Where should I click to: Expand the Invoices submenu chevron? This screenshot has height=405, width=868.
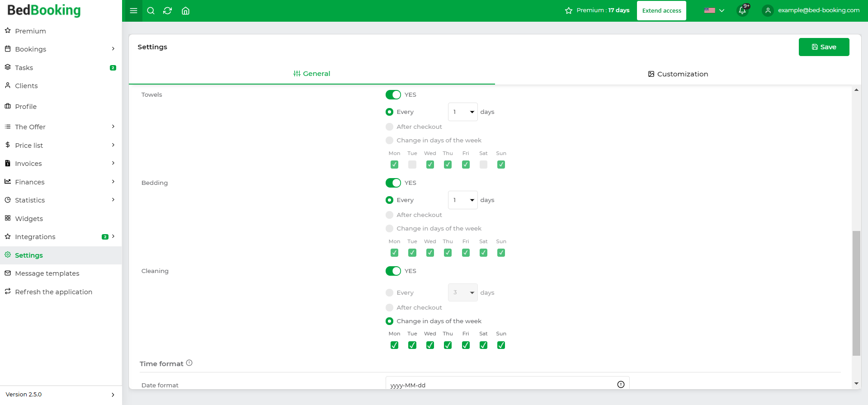coord(113,163)
